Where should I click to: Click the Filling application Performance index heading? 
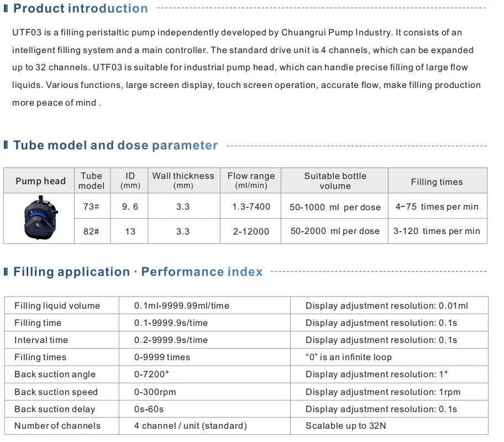138,272
